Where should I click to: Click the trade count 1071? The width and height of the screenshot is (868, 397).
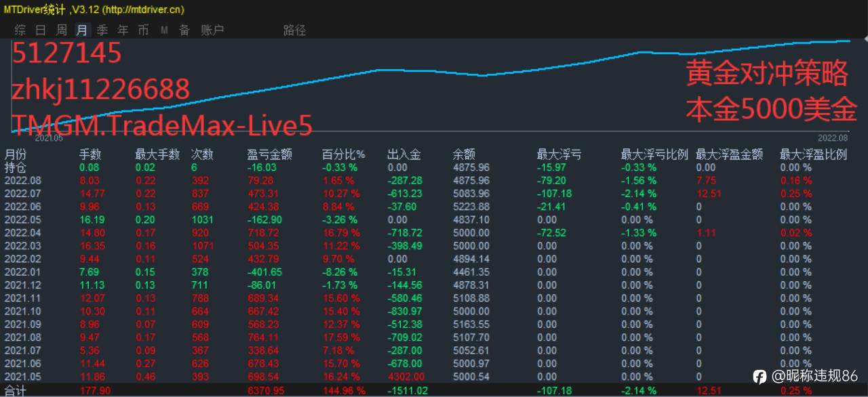202,246
